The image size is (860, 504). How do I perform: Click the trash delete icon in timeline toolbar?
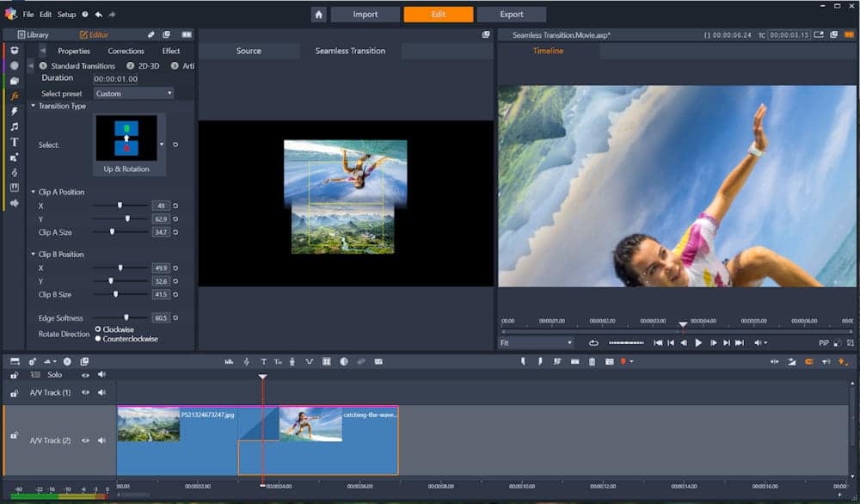pyautogui.click(x=592, y=362)
